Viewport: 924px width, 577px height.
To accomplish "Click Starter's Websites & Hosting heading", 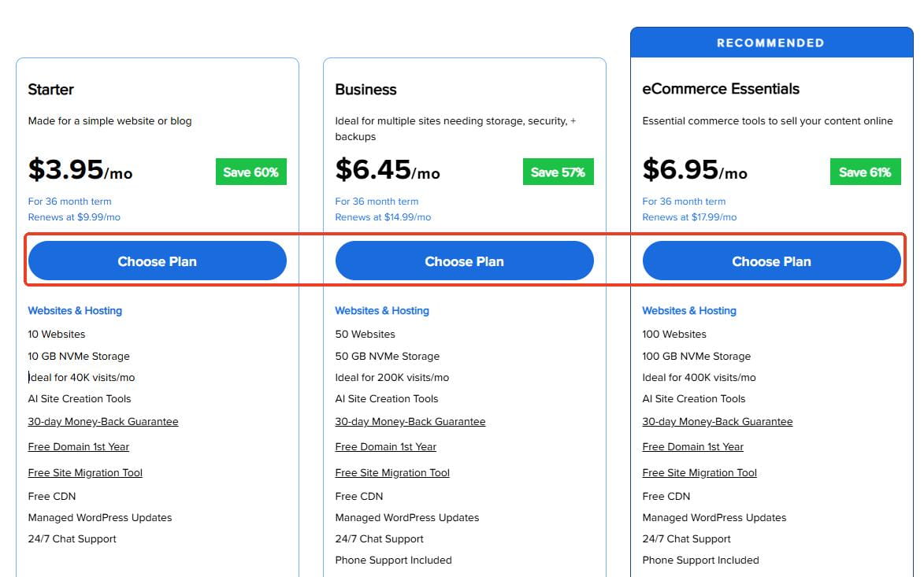I will [x=75, y=311].
